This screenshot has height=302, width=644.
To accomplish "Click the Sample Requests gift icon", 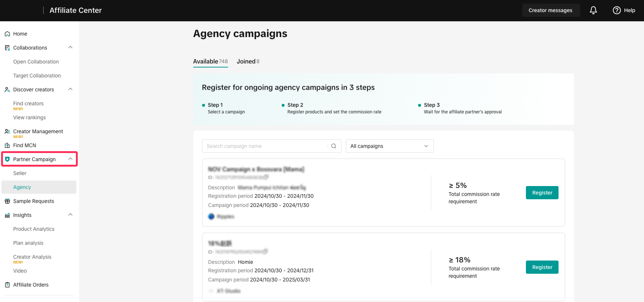I will (x=7, y=201).
